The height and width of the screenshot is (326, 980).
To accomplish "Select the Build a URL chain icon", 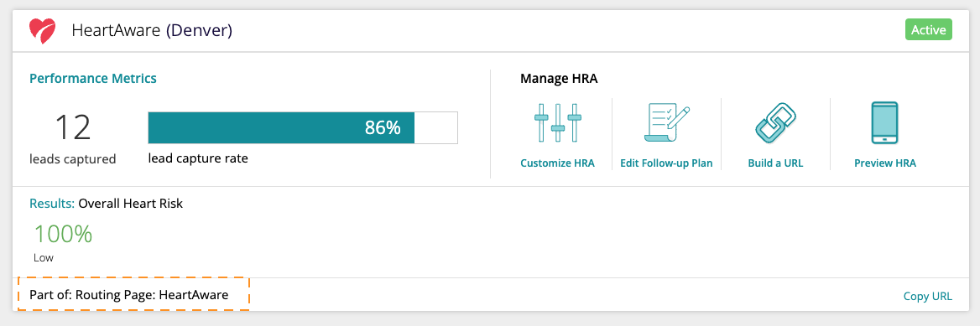I will click(x=775, y=123).
